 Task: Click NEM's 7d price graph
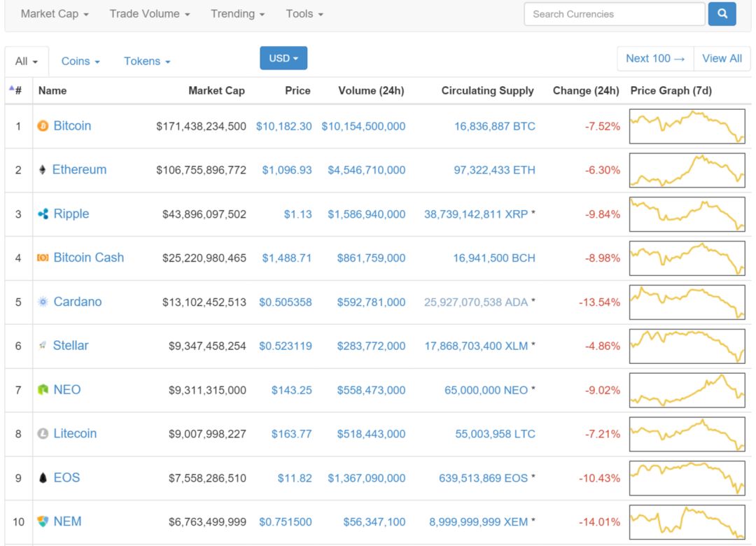click(687, 522)
